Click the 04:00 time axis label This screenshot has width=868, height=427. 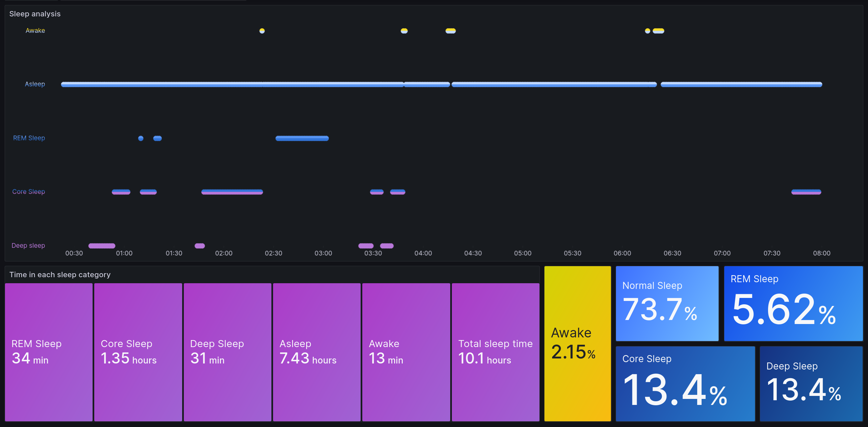[423, 253]
